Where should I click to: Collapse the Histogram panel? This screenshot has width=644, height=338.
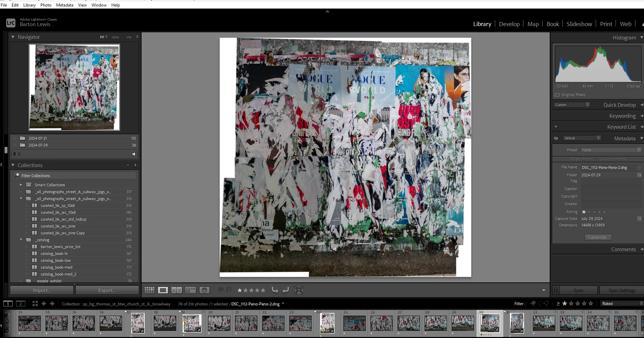(642, 37)
